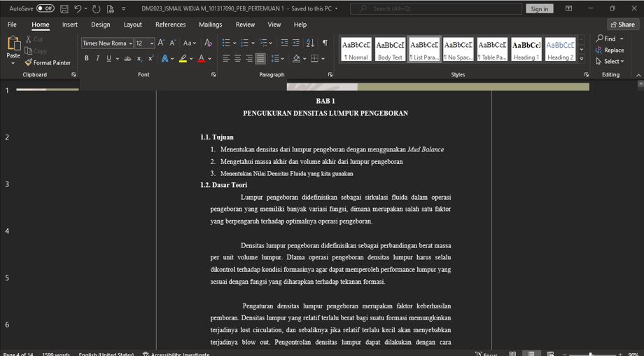Select the No Spacing style thumbnail
The image size is (644, 356).
click(458, 49)
